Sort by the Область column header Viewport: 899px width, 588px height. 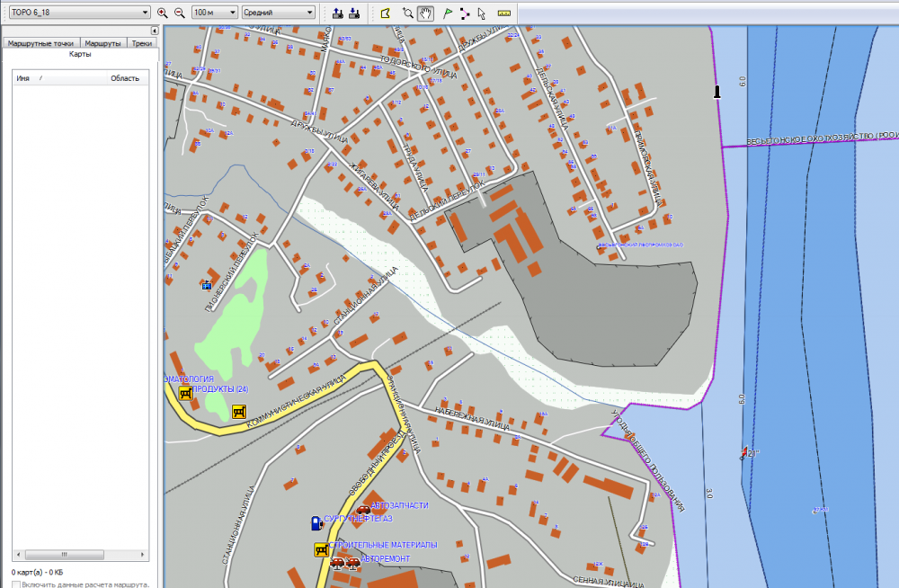pyautogui.click(x=124, y=78)
